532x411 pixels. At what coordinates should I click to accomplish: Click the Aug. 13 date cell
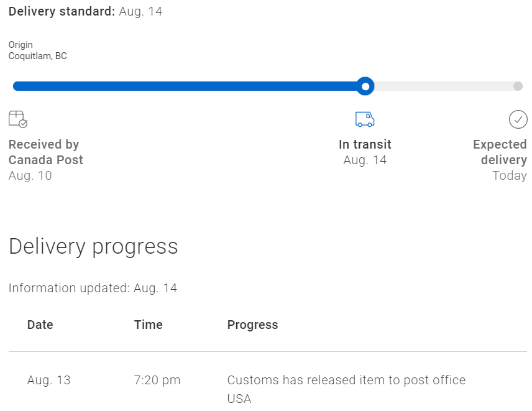[x=48, y=380]
